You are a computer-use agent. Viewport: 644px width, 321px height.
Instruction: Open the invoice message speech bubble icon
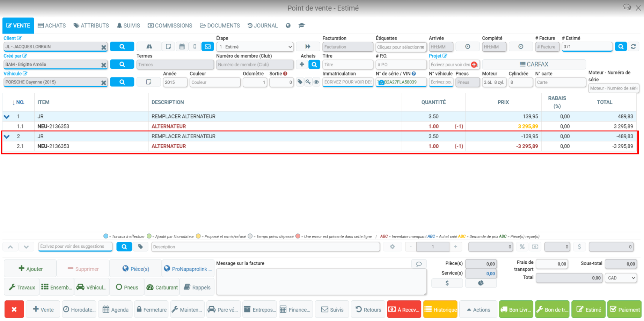click(419, 264)
